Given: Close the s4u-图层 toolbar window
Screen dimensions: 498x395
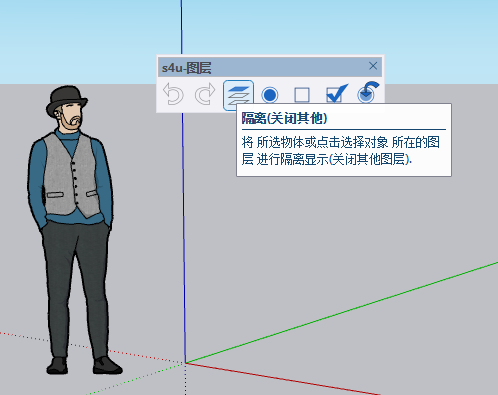Looking at the screenshot, I should click(373, 66).
